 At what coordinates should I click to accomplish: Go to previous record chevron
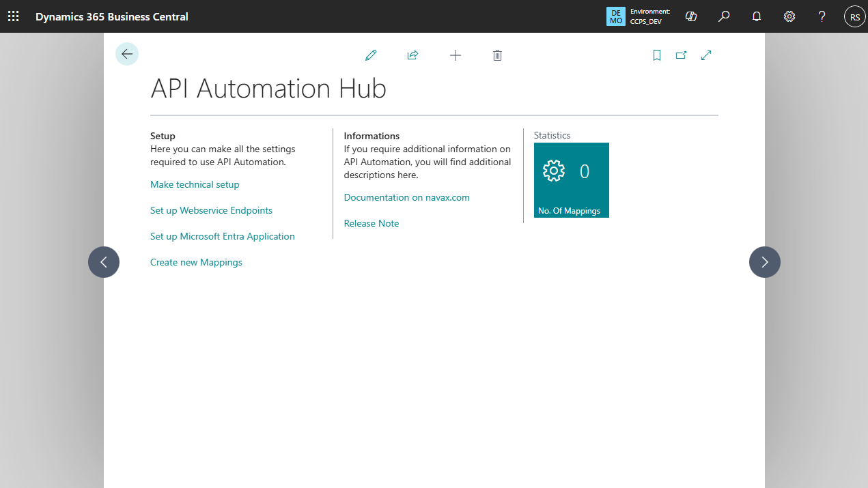coord(104,262)
